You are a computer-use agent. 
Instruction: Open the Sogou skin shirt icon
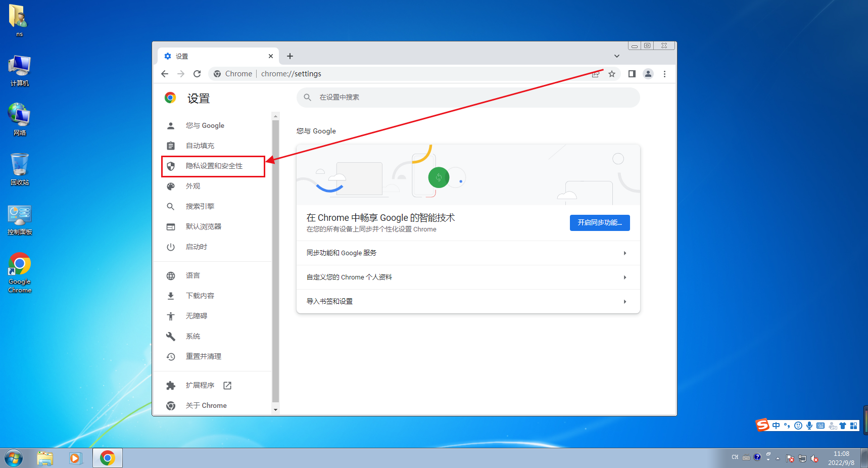[x=843, y=426]
